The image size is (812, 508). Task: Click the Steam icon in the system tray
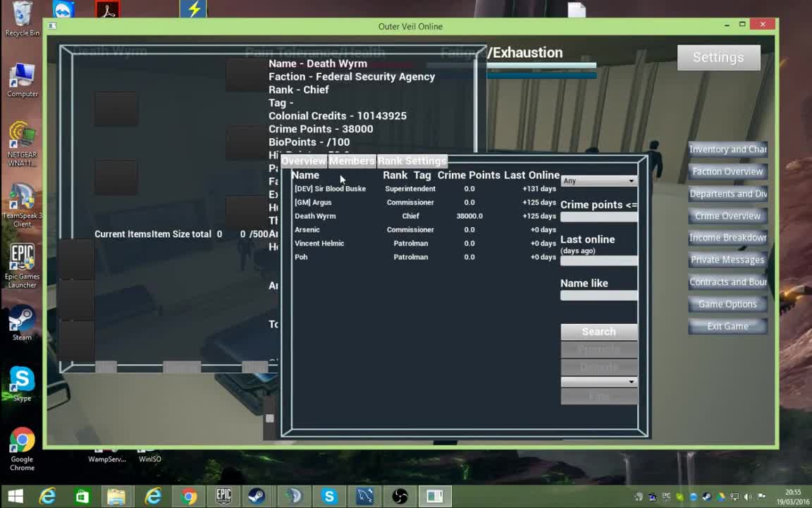pos(707,497)
